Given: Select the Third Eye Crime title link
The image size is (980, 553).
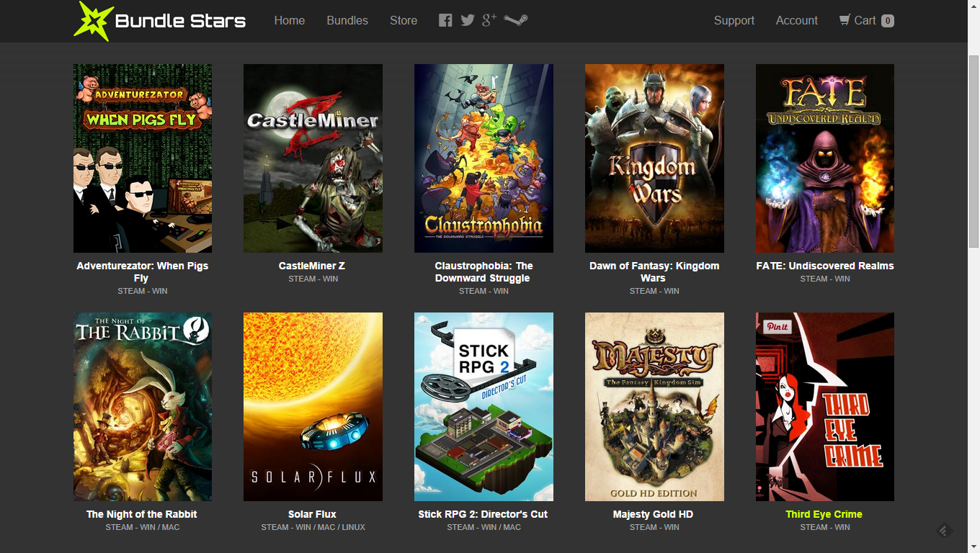Looking at the screenshot, I should pos(824,514).
